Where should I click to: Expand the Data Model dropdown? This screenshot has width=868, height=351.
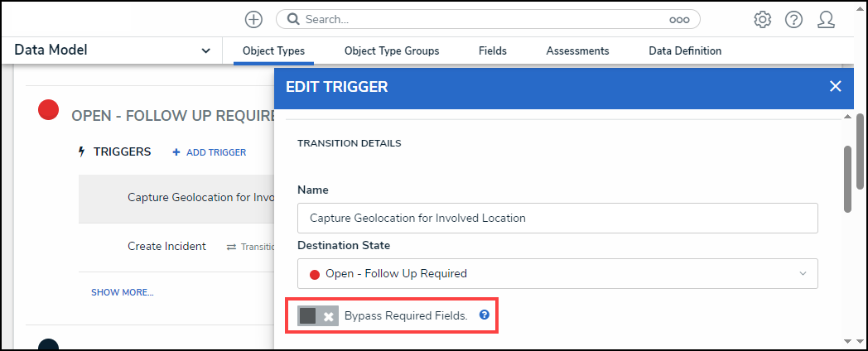(205, 51)
